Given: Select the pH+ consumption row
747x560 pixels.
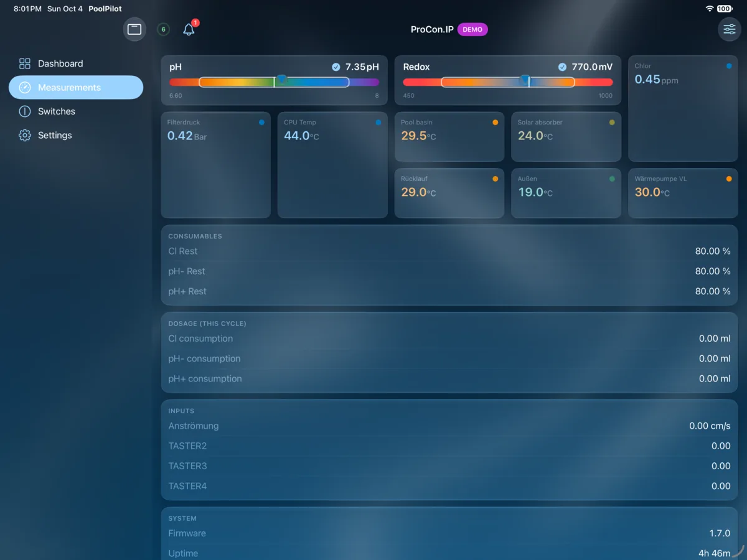Looking at the screenshot, I should [449, 378].
